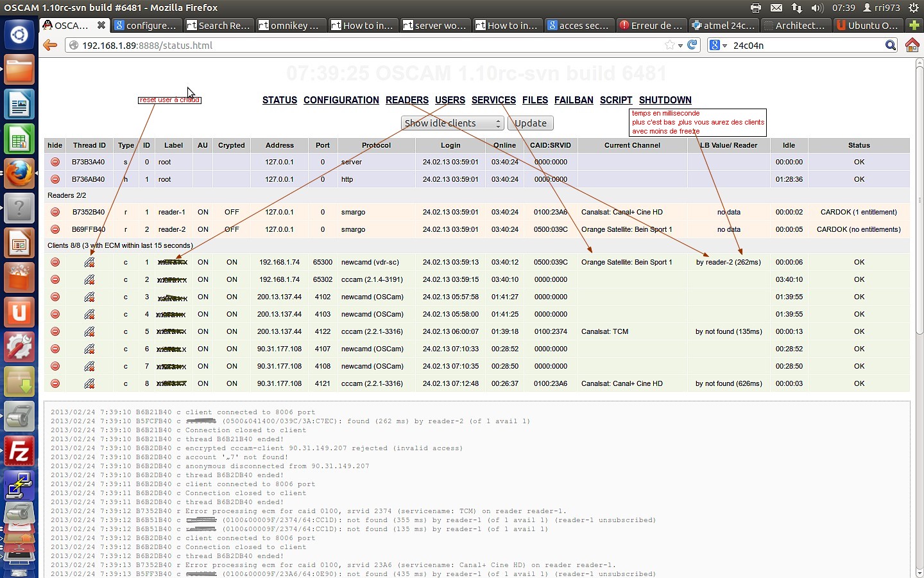This screenshot has width=924, height=578.
Task: Open the FAILBAN link
Action: [574, 100]
